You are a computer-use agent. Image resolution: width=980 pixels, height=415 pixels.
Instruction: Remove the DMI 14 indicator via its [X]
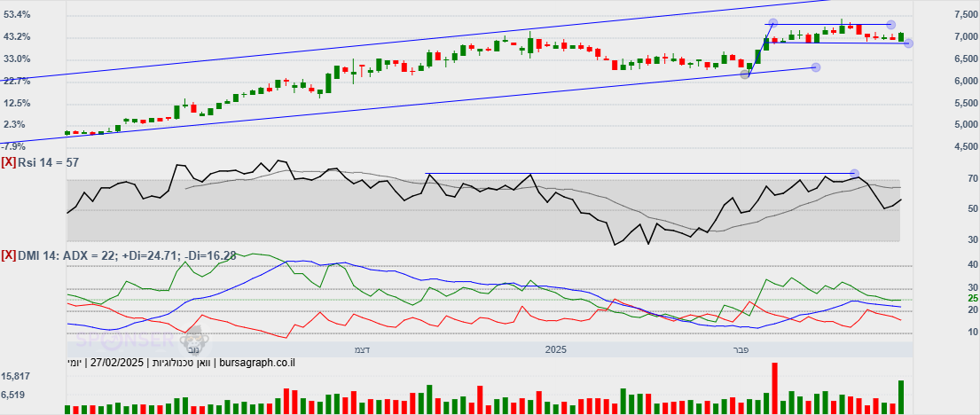coord(9,255)
